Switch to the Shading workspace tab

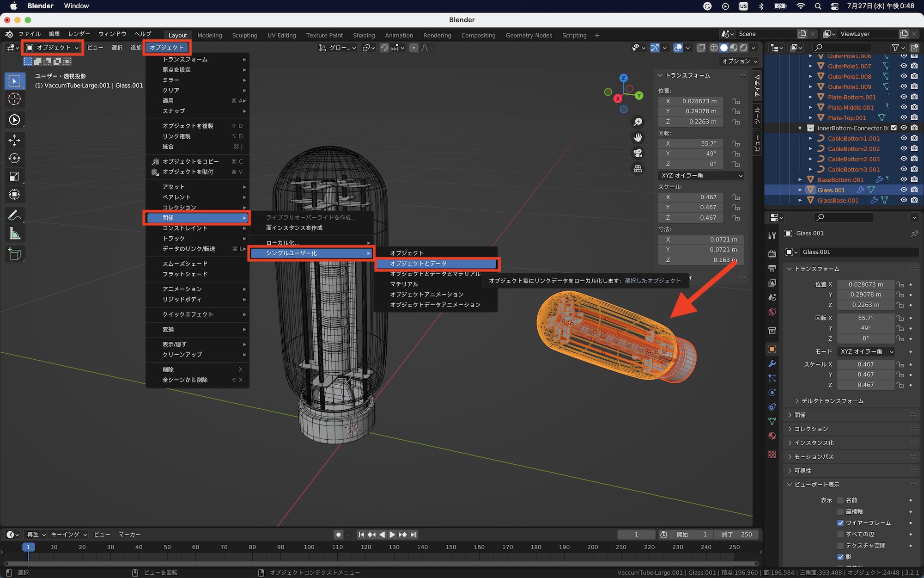364,35
